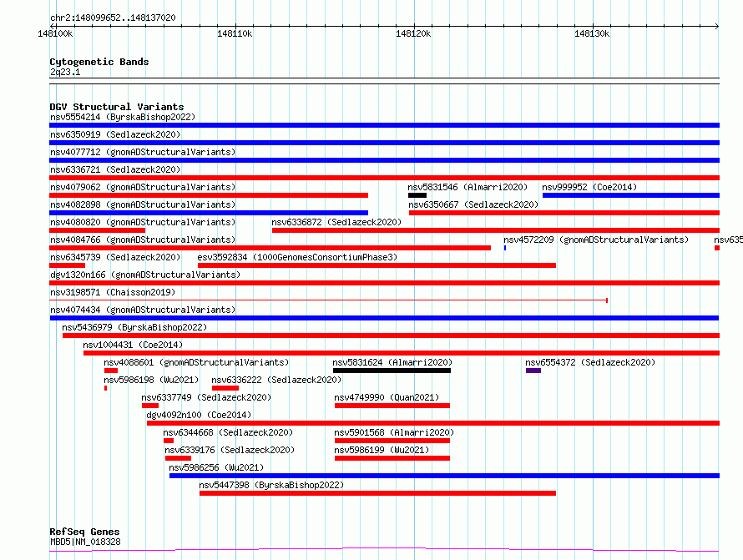
Task: Click the magenta MBD5 gene line
Action: click(384, 550)
